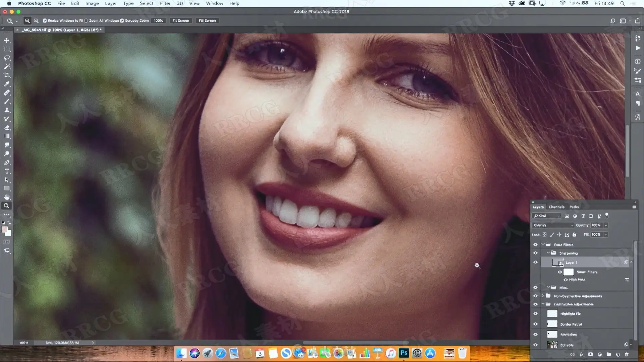Toggle Resize Windows to Fit checkbox
The image size is (644, 362).
(x=45, y=21)
